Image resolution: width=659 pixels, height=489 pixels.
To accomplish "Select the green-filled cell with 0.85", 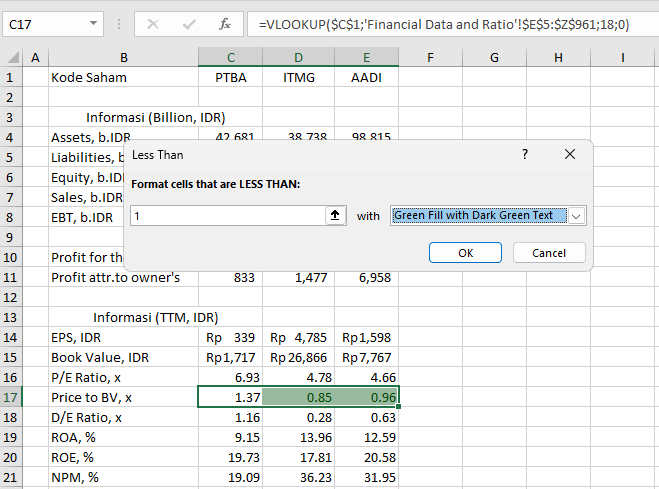I will coord(298,397).
